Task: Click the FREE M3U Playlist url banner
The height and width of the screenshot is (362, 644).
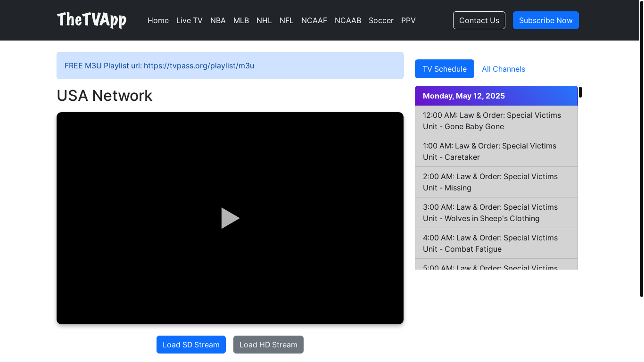Action: tap(230, 66)
